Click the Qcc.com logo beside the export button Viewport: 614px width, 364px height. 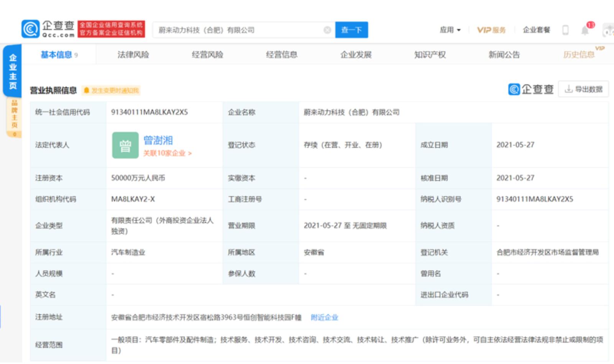(x=531, y=89)
